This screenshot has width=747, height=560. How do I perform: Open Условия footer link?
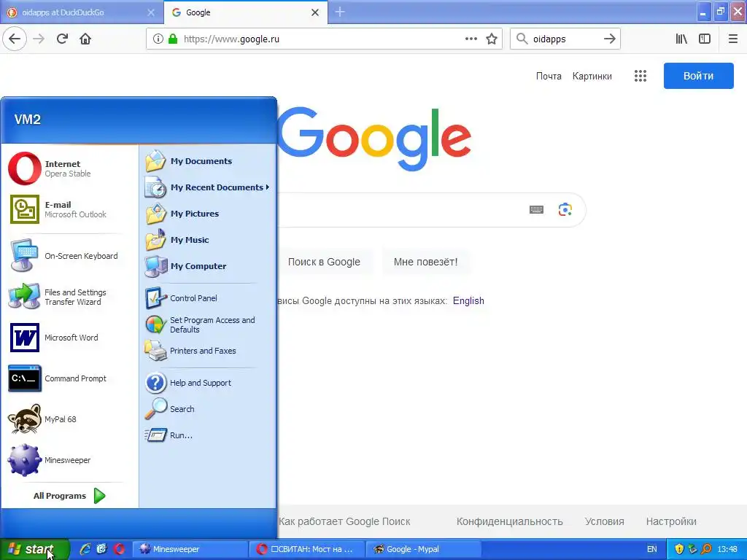pyautogui.click(x=604, y=521)
